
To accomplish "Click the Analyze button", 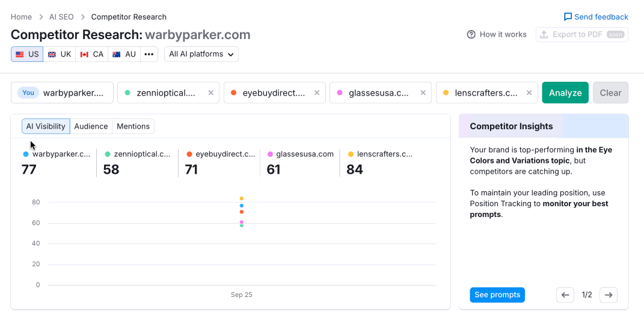I will pos(565,93).
